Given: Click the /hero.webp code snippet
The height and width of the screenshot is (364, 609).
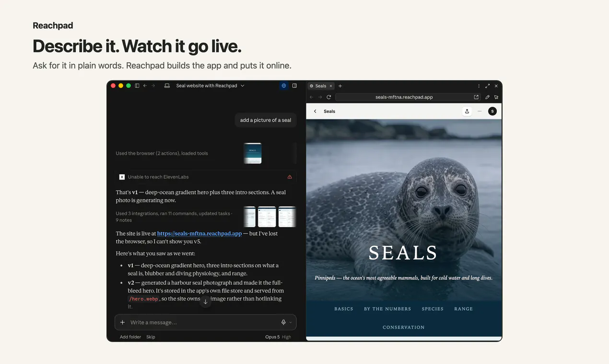Looking at the screenshot, I should point(143,299).
